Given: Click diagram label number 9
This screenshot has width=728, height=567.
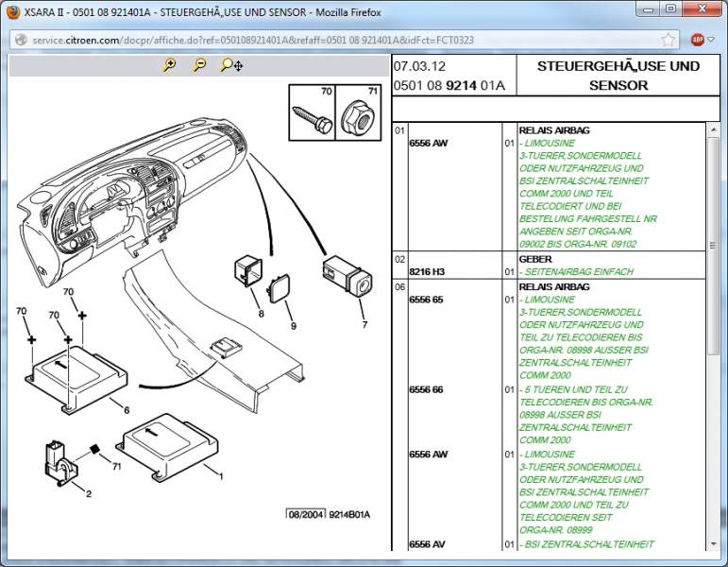Looking at the screenshot, I should click(293, 326).
